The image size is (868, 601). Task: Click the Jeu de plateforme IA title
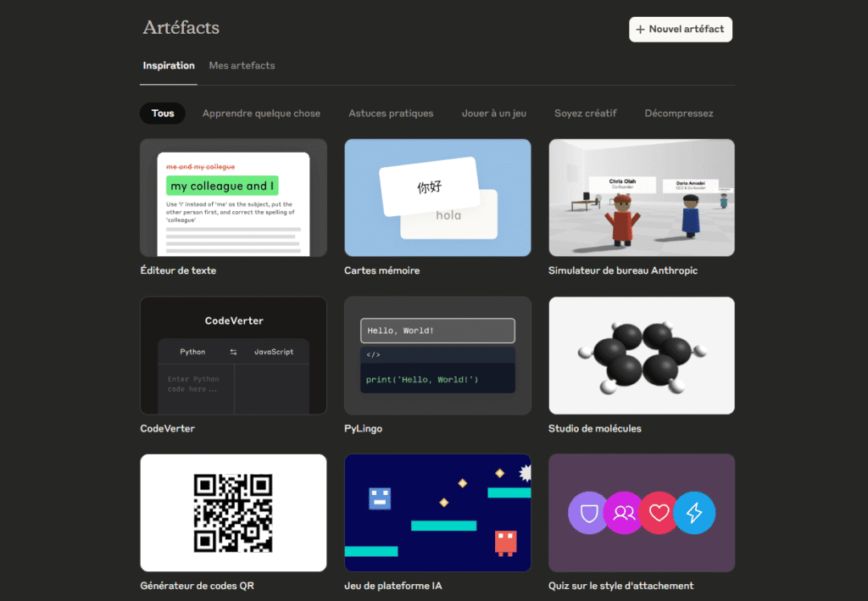(x=393, y=586)
